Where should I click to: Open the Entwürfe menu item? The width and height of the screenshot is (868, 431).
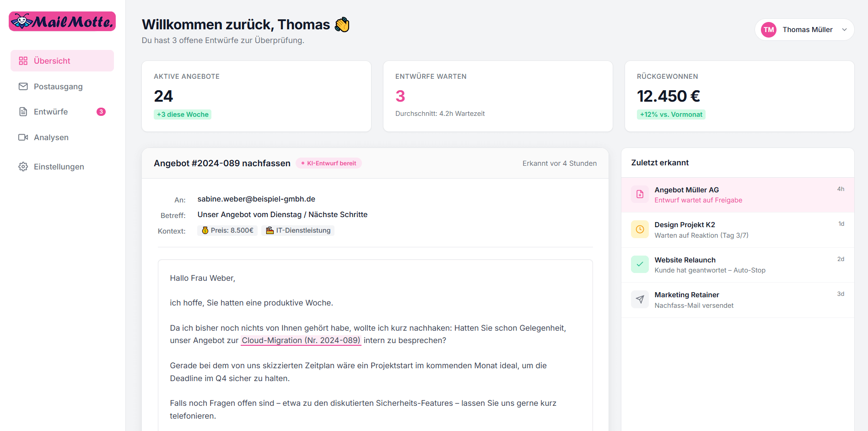[51, 112]
